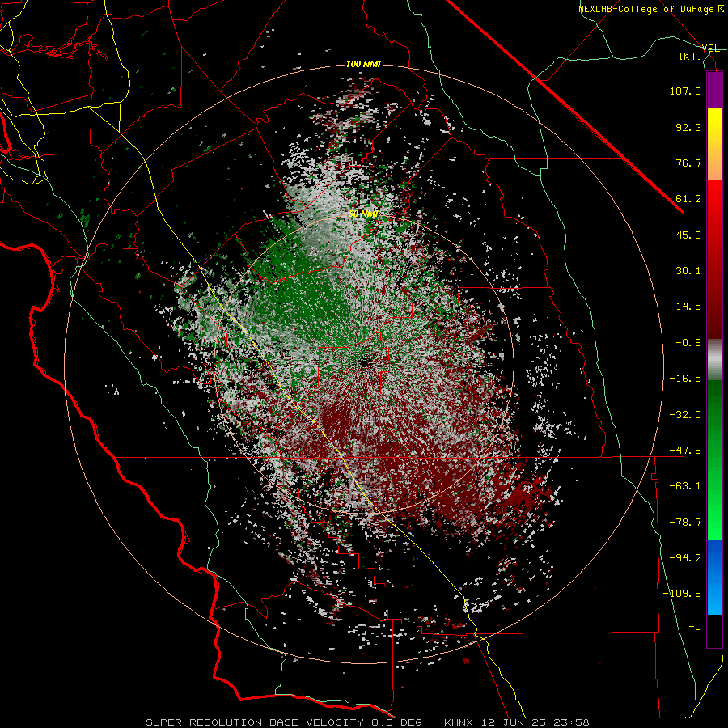Image resolution: width=728 pixels, height=728 pixels.
Task: Click the -0.9 legend value
Action: pyautogui.click(x=688, y=343)
